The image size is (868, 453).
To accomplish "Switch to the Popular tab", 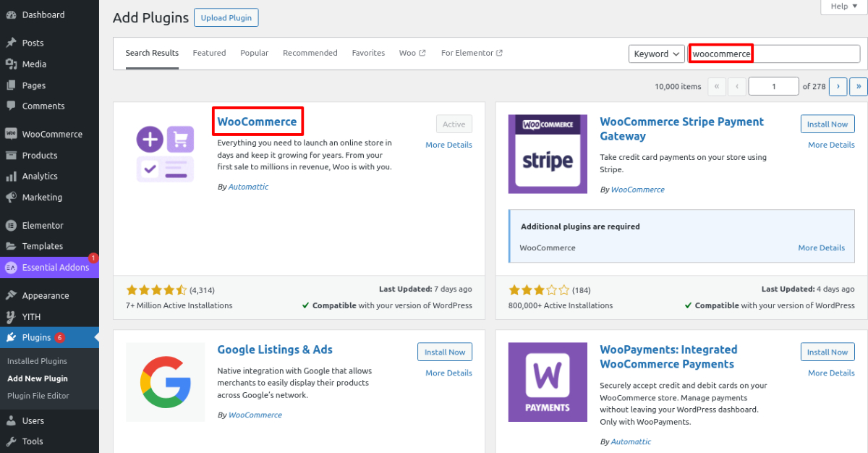I will [255, 53].
